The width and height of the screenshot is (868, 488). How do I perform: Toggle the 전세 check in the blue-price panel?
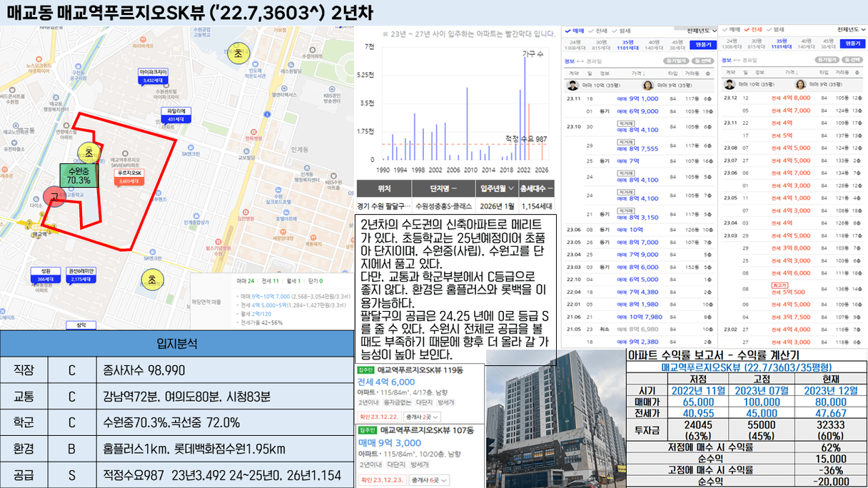[x=598, y=31]
